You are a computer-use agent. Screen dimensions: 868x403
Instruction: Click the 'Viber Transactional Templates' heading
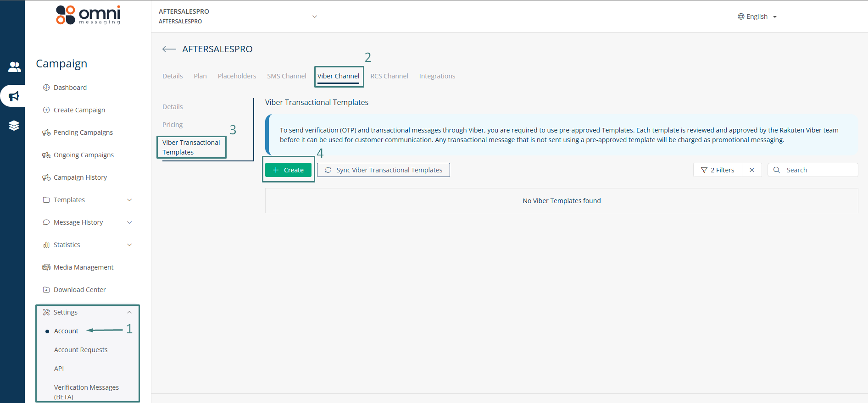tap(317, 102)
